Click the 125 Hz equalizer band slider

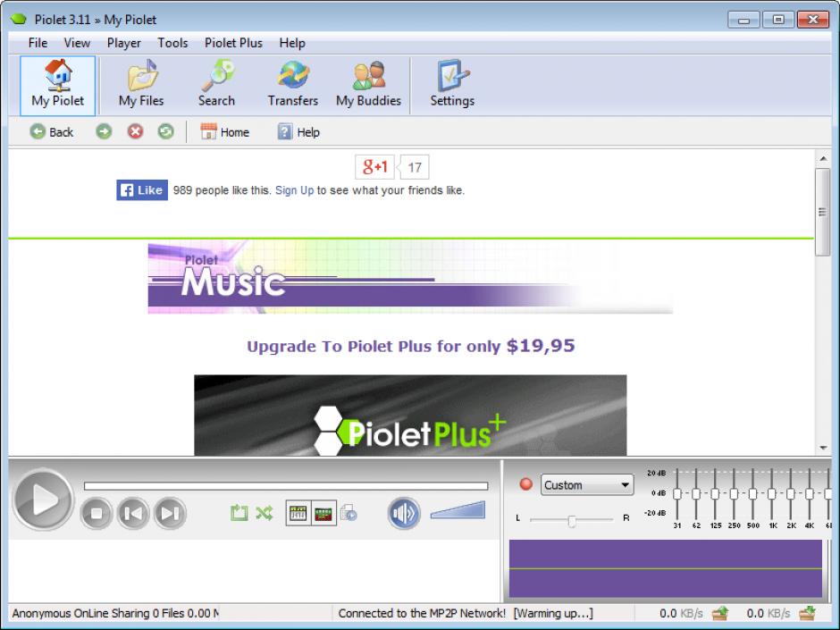coord(715,493)
